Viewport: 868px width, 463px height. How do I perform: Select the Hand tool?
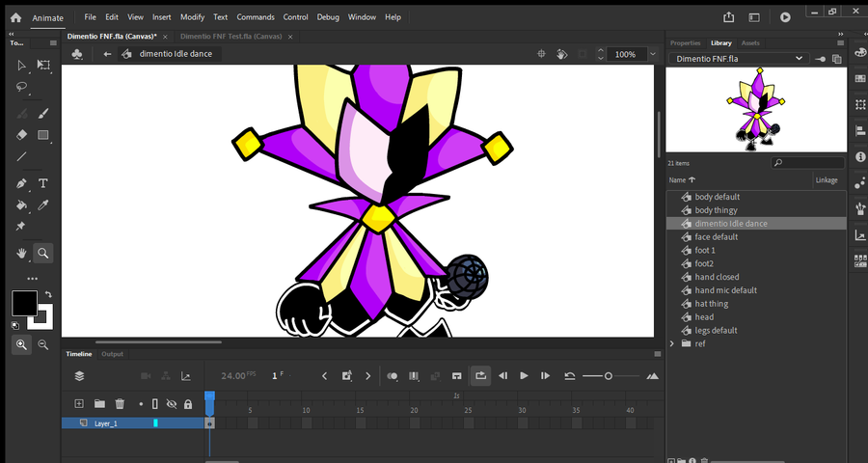point(21,253)
